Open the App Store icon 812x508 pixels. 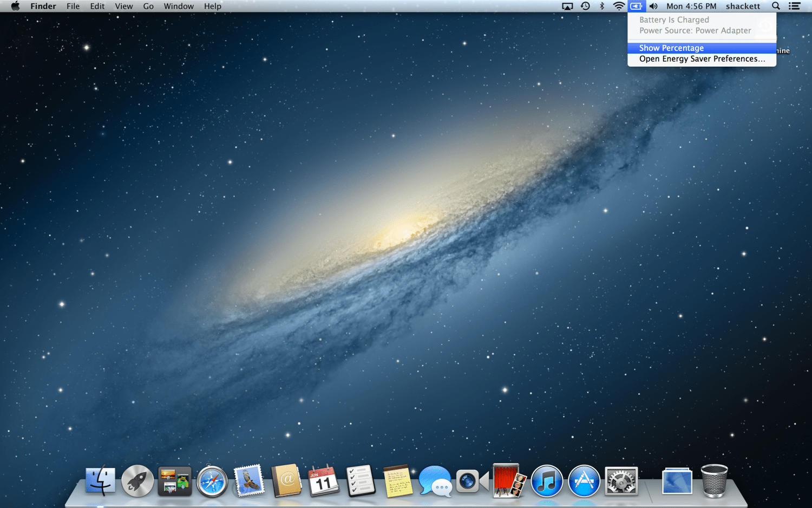584,481
